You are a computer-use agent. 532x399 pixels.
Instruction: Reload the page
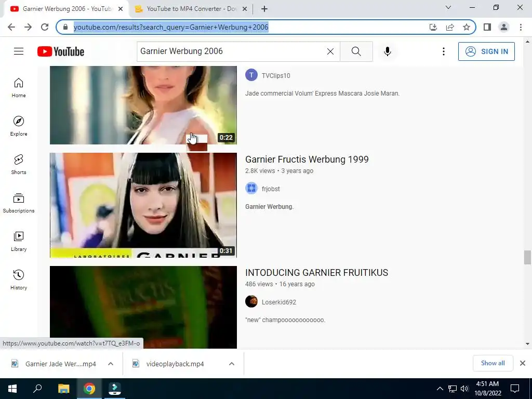coord(45,27)
